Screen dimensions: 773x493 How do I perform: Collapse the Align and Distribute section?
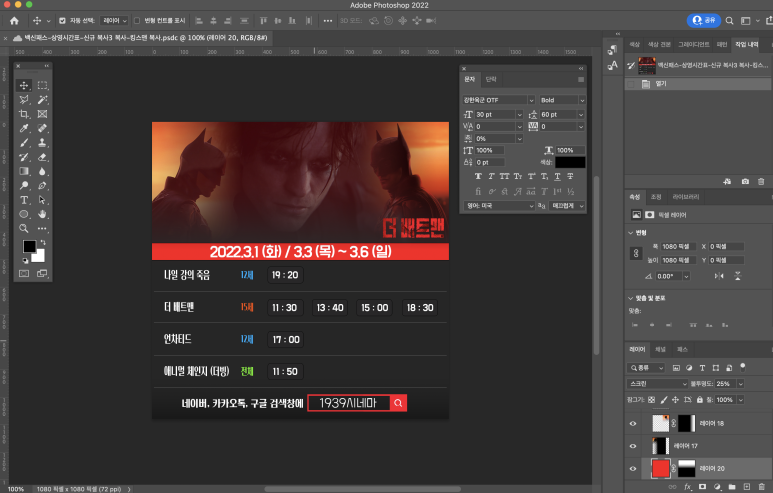point(631,298)
